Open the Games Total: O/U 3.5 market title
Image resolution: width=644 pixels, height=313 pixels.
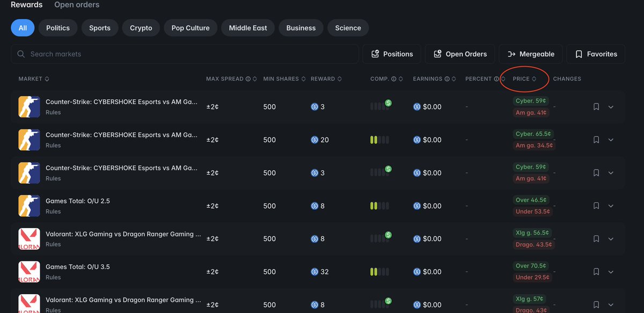click(x=78, y=267)
